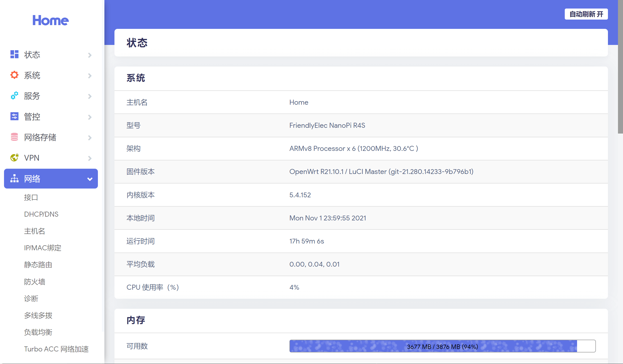Click the orange 系统 gear icon
The height and width of the screenshot is (364, 623).
tap(14, 75)
